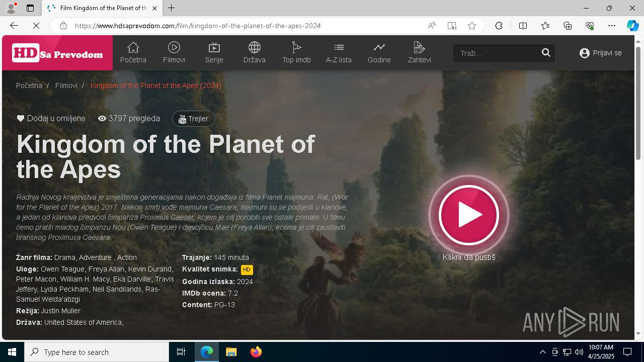Click the year 2024 value

(x=245, y=282)
